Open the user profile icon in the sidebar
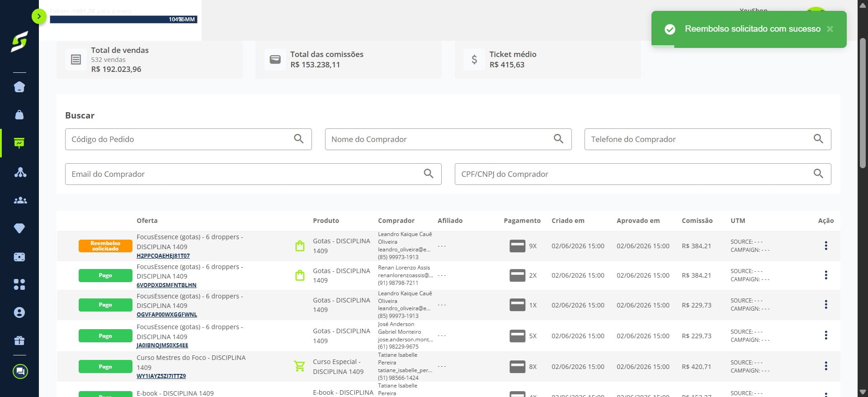The image size is (868, 397). click(19, 312)
